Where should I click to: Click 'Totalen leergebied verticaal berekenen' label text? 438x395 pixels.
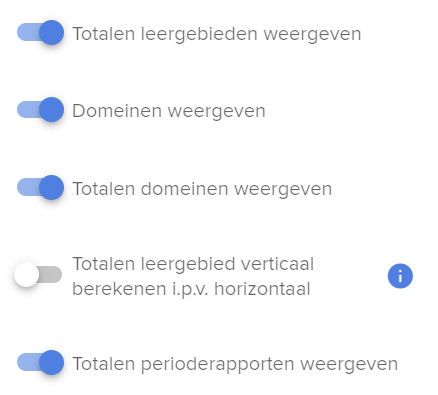click(193, 276)
